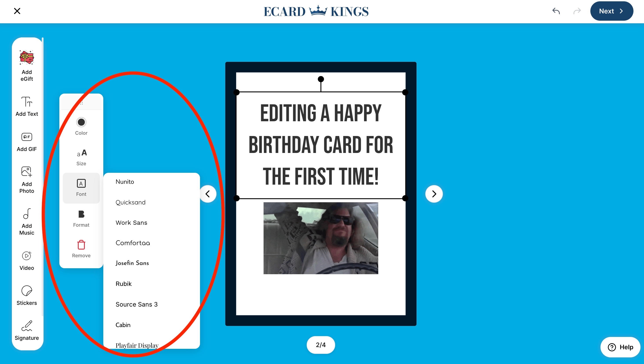Click the bottom-left text box handle
The width and height of the screenshot is (644, 364).
[236, 198]
